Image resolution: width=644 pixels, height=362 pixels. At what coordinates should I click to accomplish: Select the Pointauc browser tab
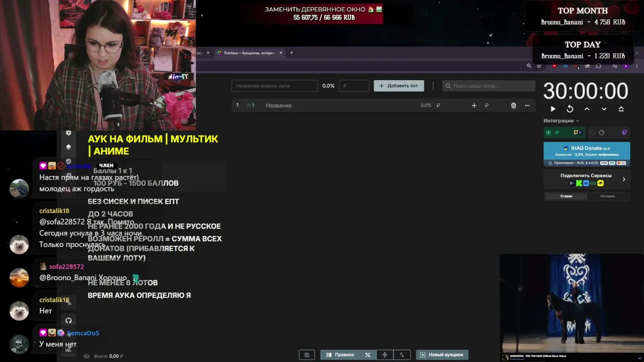[250, 53]
